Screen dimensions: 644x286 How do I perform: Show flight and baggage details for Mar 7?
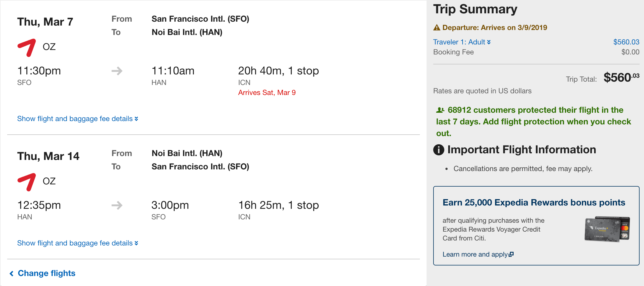point(77,119)
